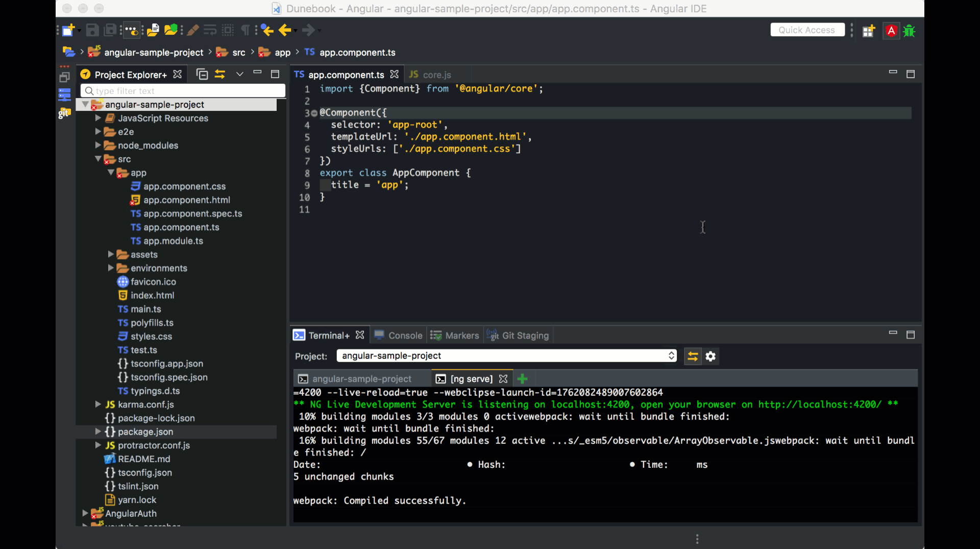Click the Back navigation arrow

click(x=285, y=31)
